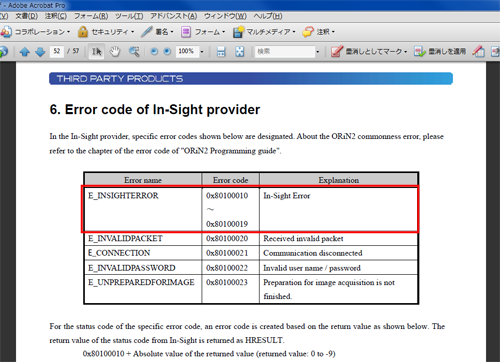
Task: Choose the Marquee Zoom tool
Action: (x=134, y=52)
